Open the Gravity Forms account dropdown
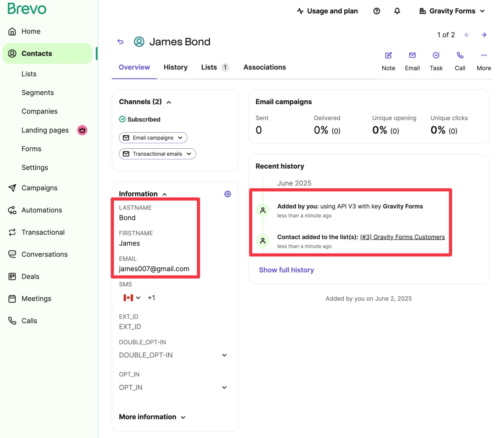This screenshot has height=438, width=504. tap(452, 11)
